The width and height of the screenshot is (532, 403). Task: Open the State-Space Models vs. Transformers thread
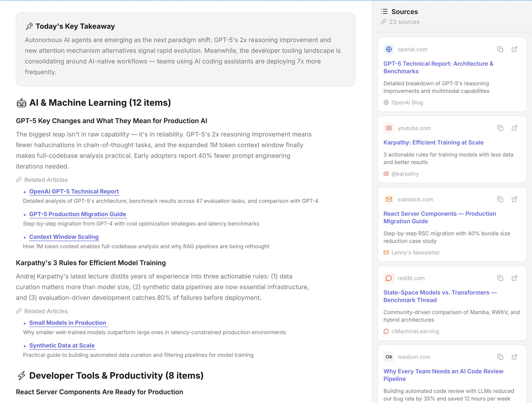click(x=440, y=296)
